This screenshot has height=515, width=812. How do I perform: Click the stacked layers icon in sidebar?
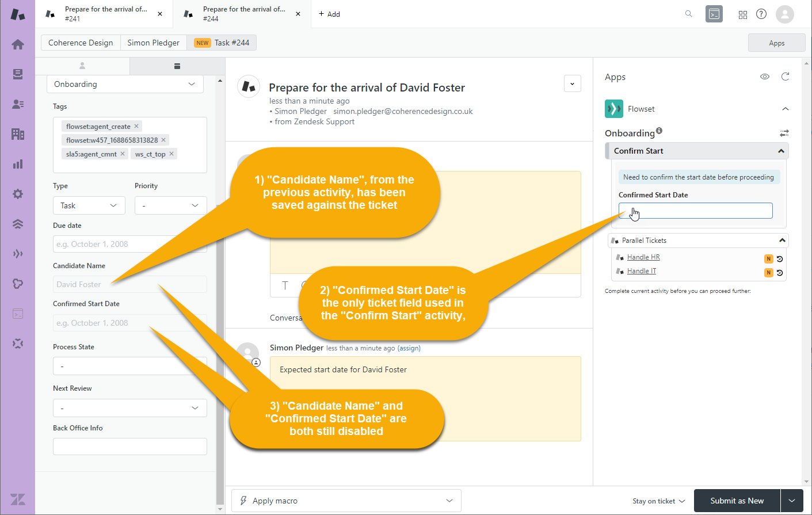click(x=18, y=224)
